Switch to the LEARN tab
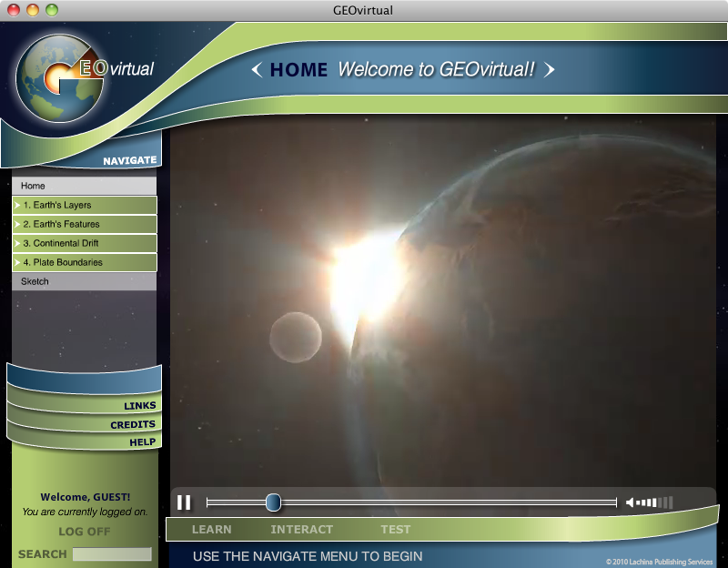Screen dimensions: 728x568 212,530
